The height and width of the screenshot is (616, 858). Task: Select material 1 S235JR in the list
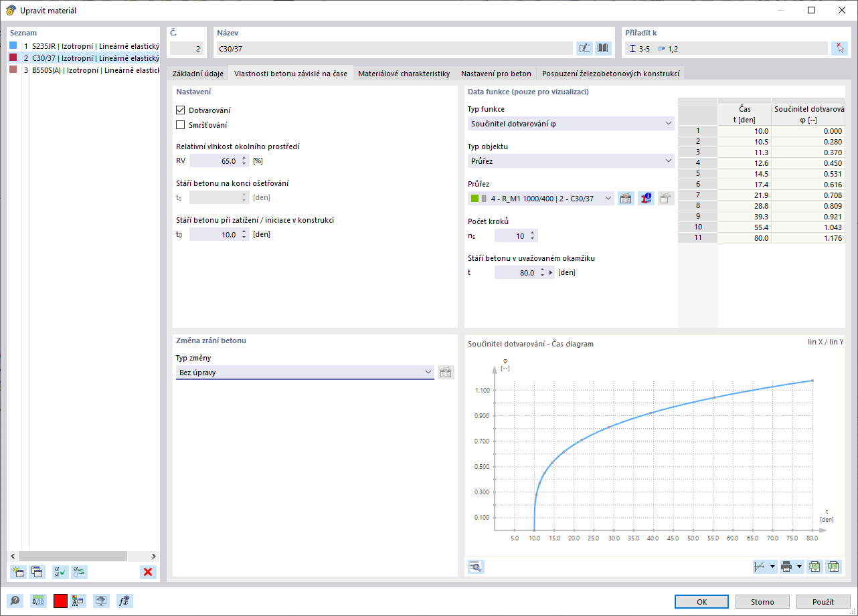[x=84, y=45]
